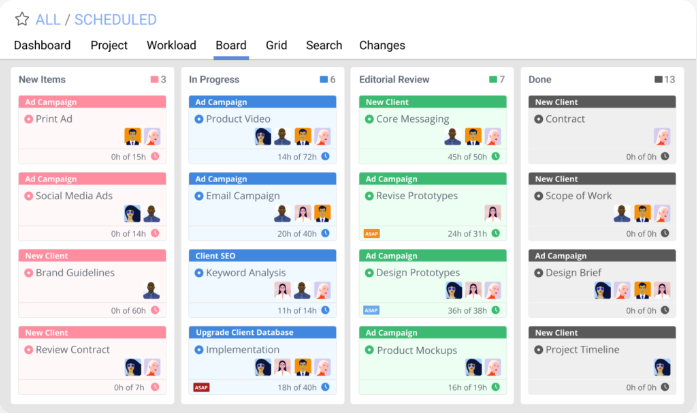The image size is (697, 413).
Task: Switch to the Project tab
Action: 109,45
